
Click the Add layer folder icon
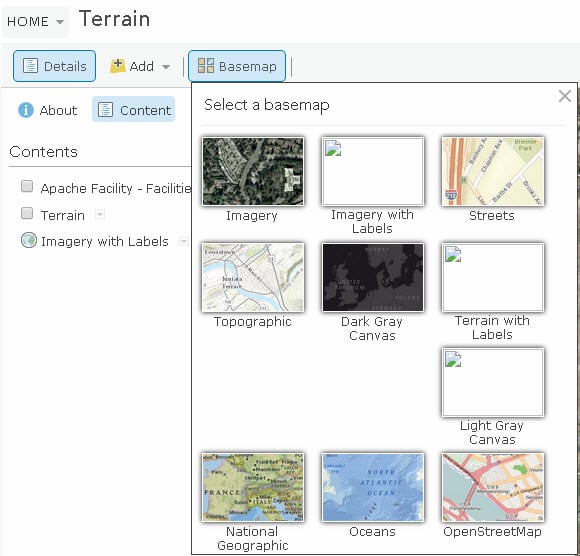click(x=118, y=66)
